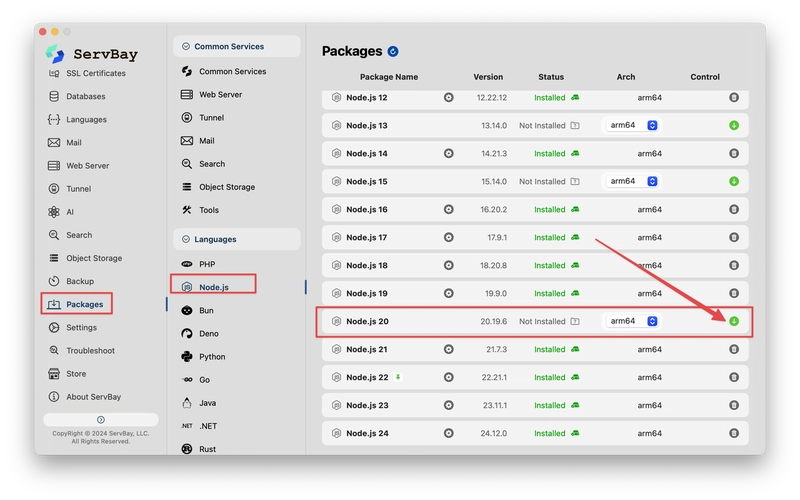Collapse the Languages section header
This screenshot has height=500, width=800.
[x=236, y=239]
